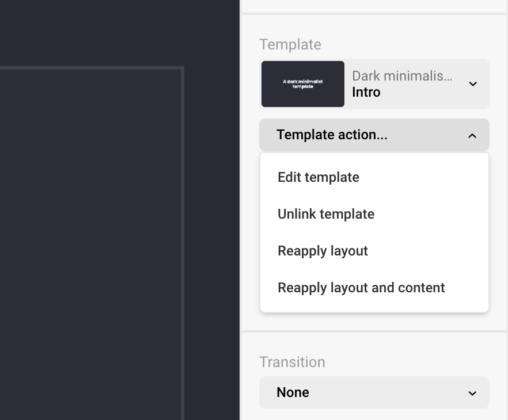508x420 pixels.
Task: Click the Template action... label text
Action: coord(332,135)
